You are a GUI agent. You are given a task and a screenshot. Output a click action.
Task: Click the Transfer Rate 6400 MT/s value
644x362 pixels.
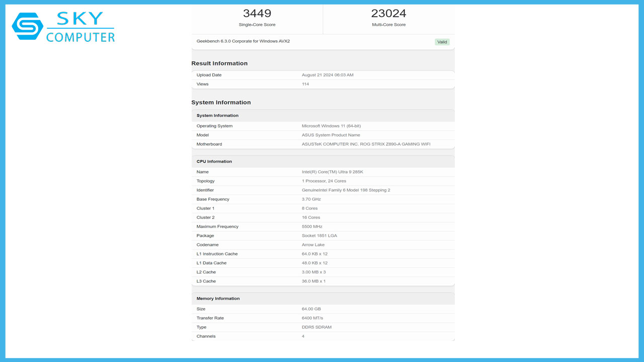312,318
